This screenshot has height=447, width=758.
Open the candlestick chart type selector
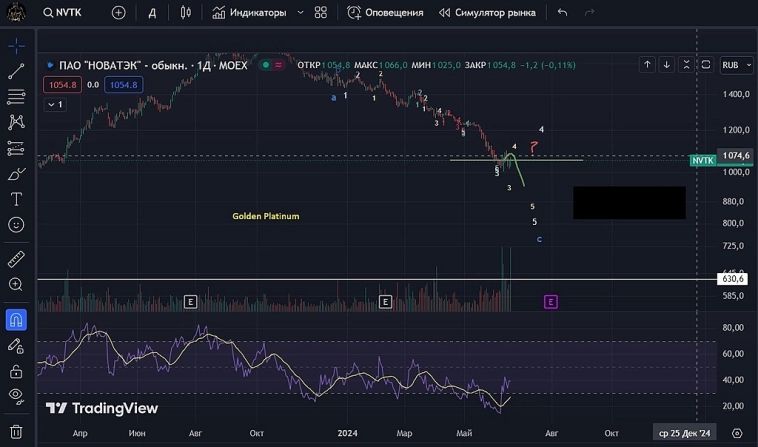[x=185, y=13]
